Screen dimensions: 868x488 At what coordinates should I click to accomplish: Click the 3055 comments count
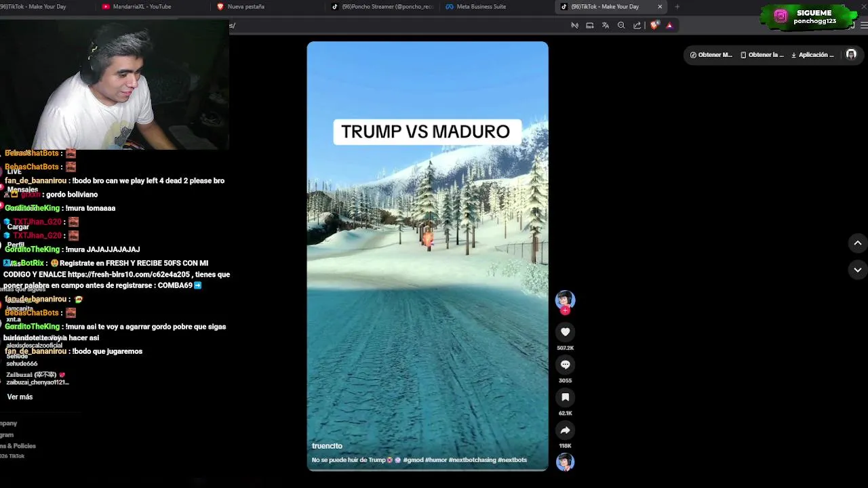click(565, 380)
